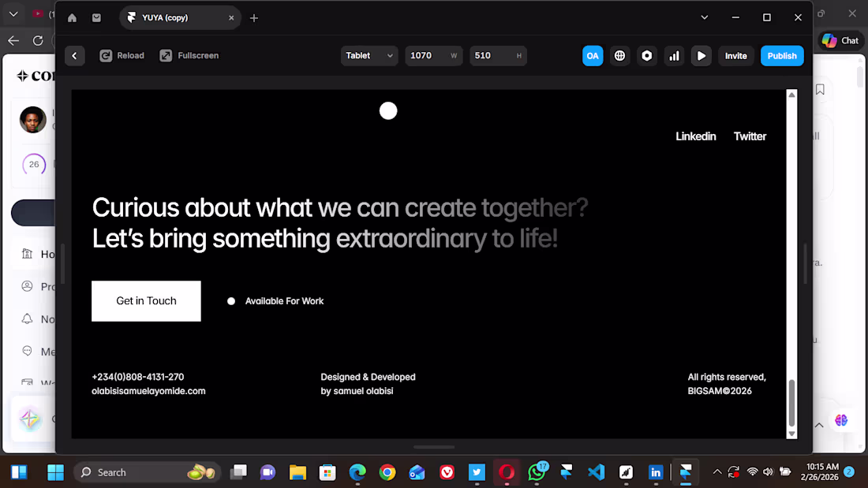Viewport: 868px width, 488px height.
Task: Open profile avatar in background page sidebar
Action: tap(32, 120)
